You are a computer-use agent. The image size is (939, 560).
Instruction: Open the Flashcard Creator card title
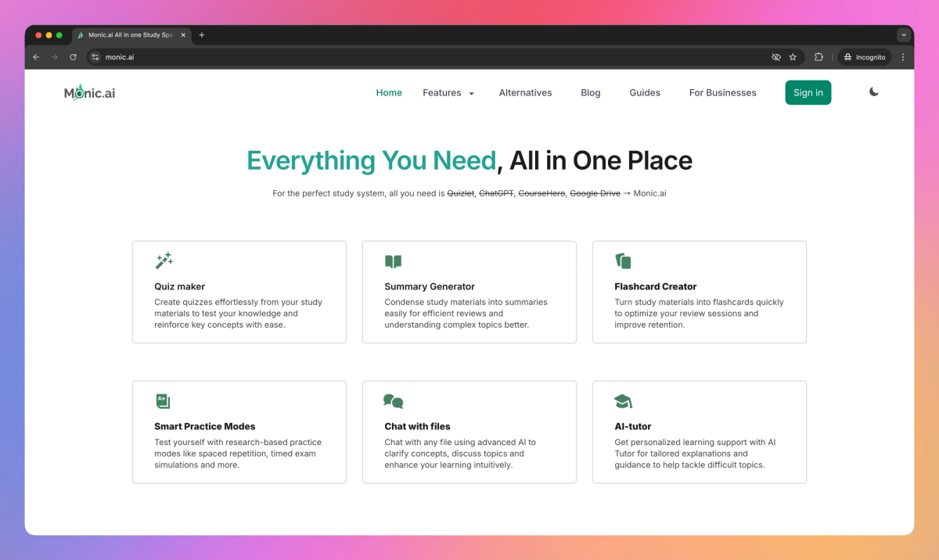pyautogui.click(x=656, y=286)
